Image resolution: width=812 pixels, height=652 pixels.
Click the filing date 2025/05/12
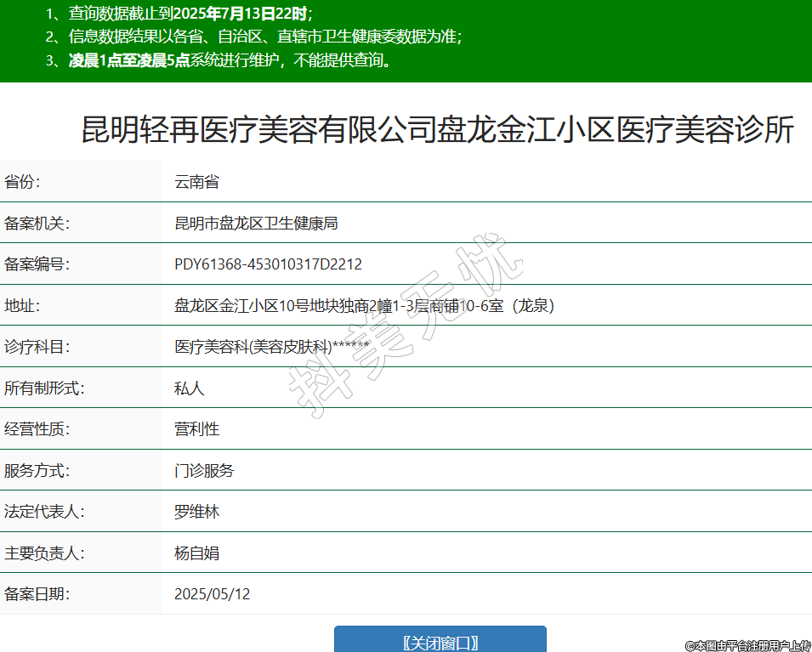point(212,594)
